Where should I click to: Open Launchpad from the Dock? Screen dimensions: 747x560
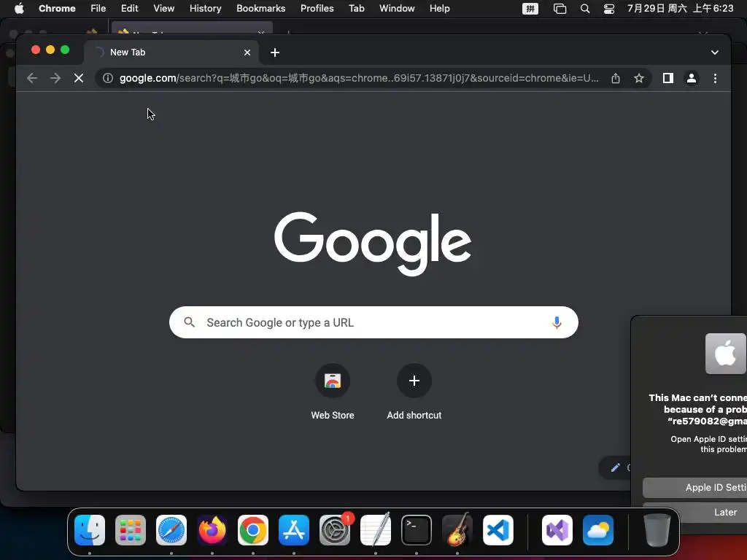coord(131,530)
